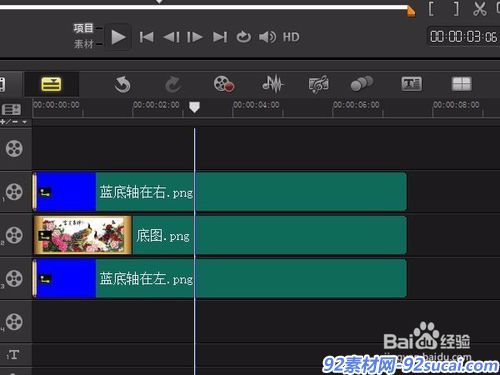The height and width of the screenshot is (375, 500).
Task: Set the mark-in bracket
Action: (x=431, y=9)
